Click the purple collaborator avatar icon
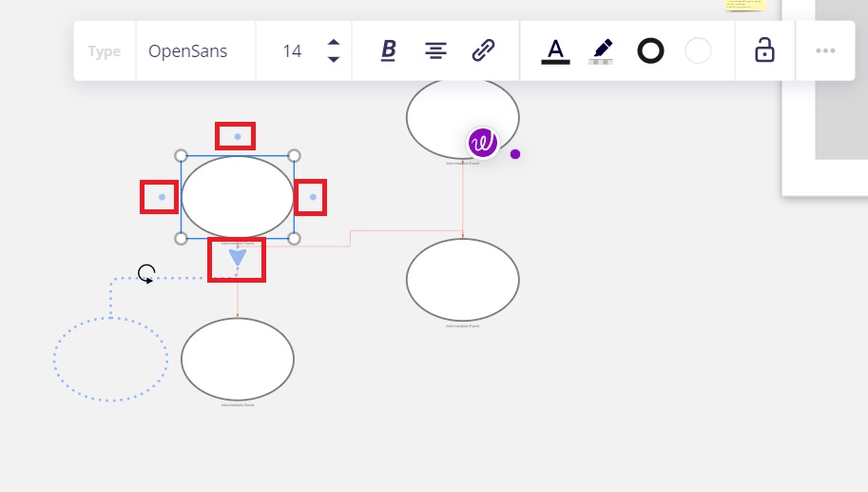868x492 pixels. [483, 143]
